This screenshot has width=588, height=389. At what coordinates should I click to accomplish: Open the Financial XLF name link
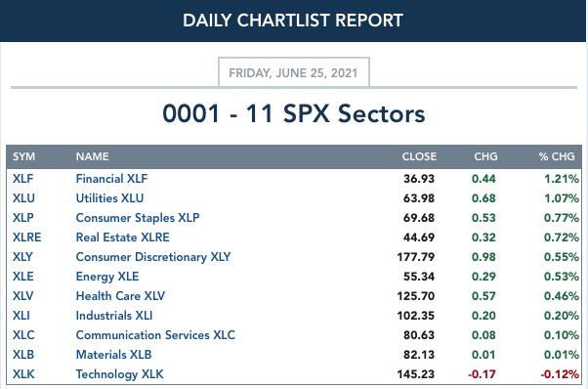pos(111,179)
